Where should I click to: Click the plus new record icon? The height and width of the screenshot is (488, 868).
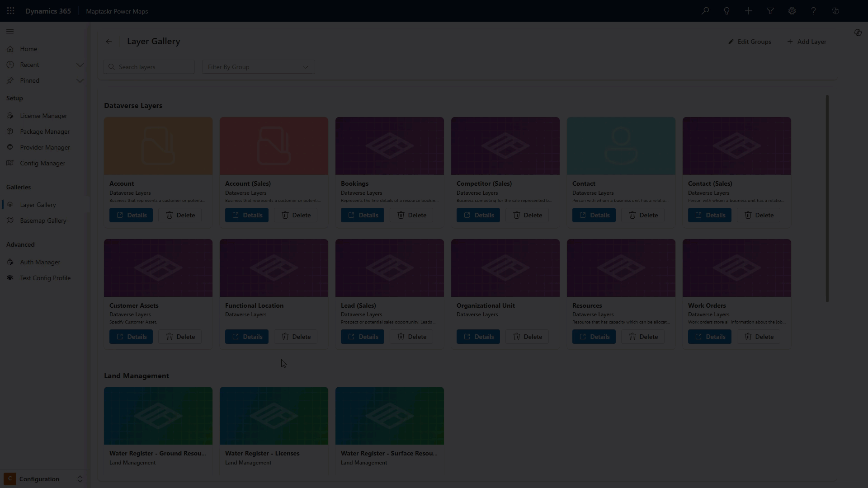pyautogui.click(x=749, y=11)
